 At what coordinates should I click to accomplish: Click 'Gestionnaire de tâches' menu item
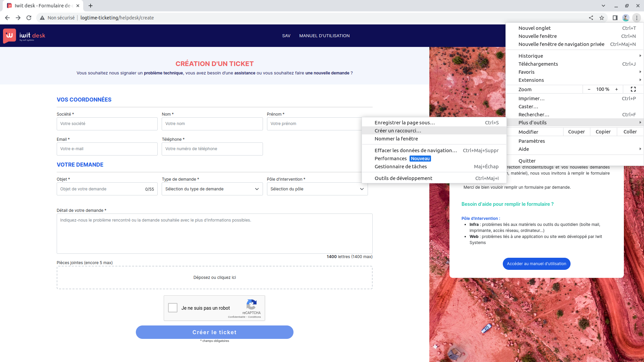(x=400, y=167)
